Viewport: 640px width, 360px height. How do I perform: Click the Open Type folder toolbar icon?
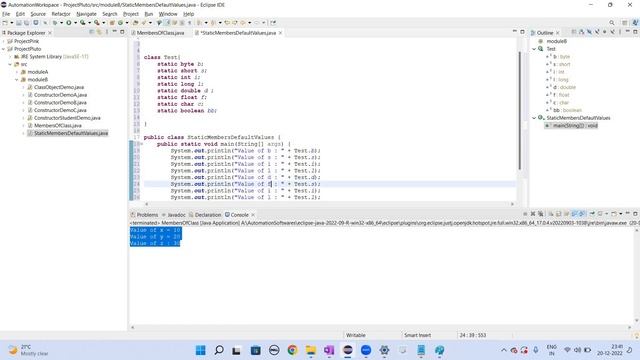[136, 23]
